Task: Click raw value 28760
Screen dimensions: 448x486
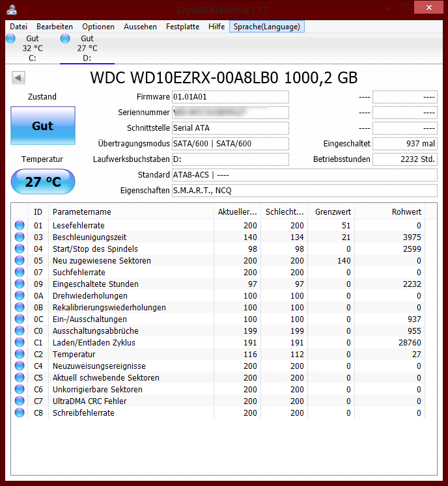Action: [410, 343]
